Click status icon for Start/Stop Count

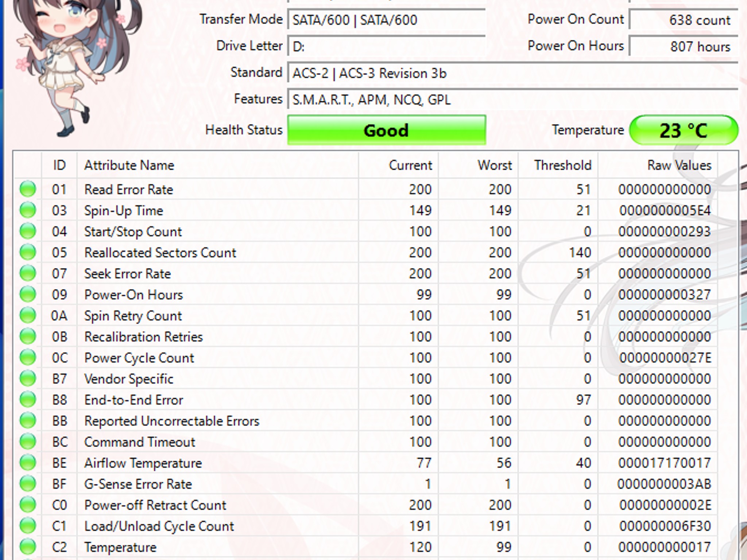28,231
